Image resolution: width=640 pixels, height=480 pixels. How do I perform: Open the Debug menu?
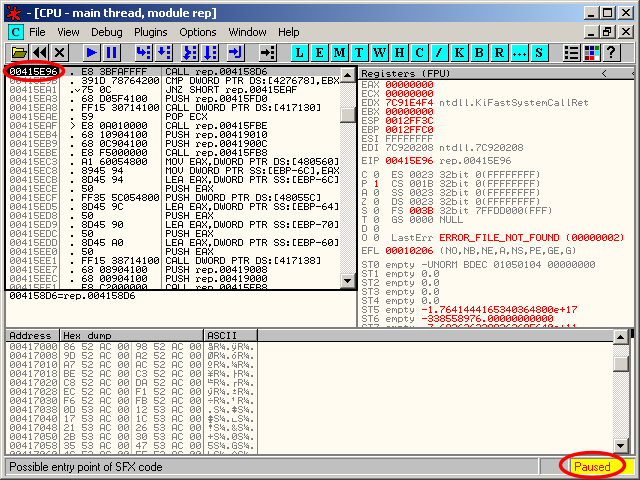click(x=107, y=32)
